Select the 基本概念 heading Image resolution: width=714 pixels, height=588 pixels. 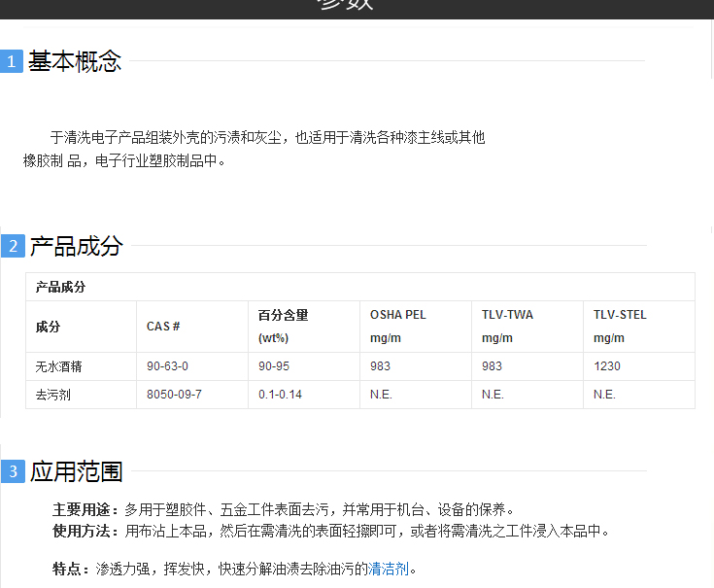tap(75, 61)
